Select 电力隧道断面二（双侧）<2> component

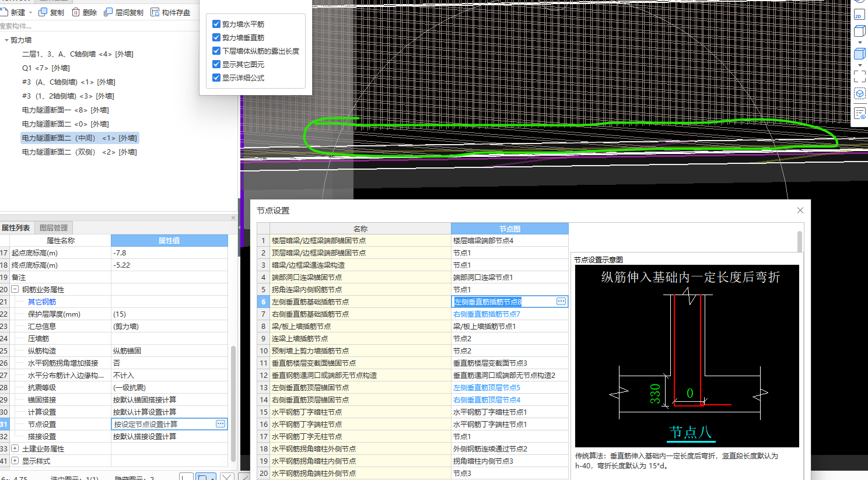[x=79, y=152]
